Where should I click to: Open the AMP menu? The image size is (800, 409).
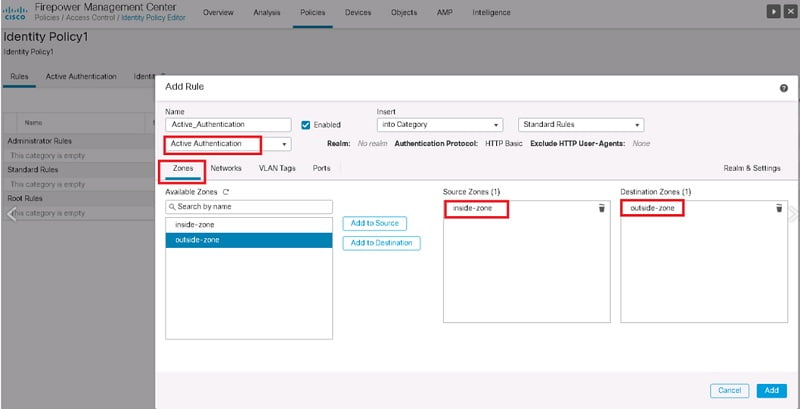pos(444,13)
